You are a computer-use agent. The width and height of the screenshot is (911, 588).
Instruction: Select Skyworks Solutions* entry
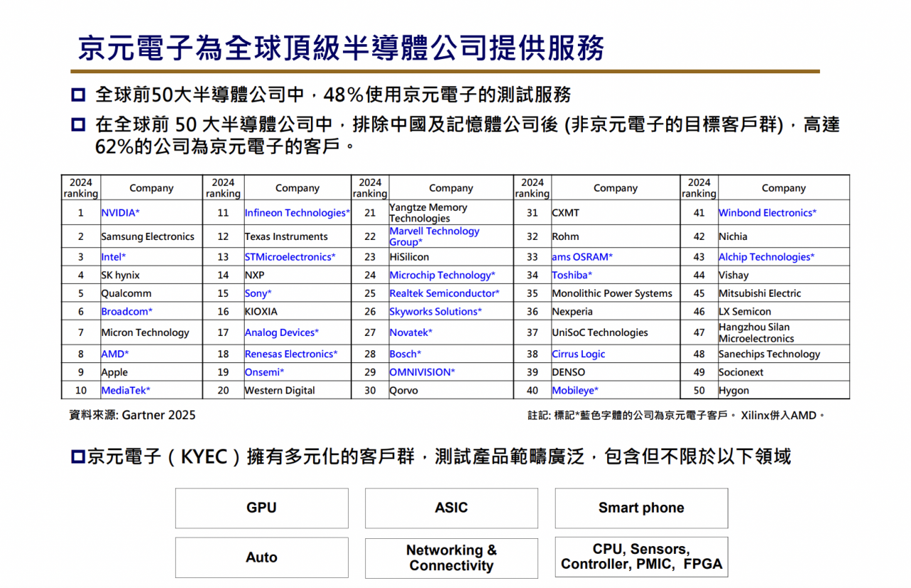pos(451,312)
